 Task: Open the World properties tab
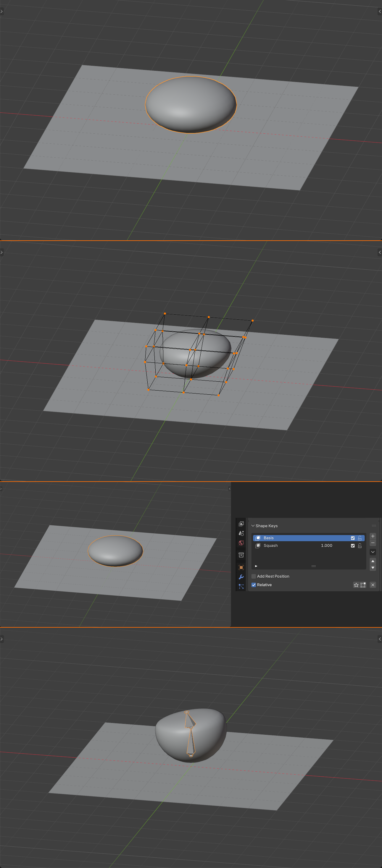(x=241, y=543)
